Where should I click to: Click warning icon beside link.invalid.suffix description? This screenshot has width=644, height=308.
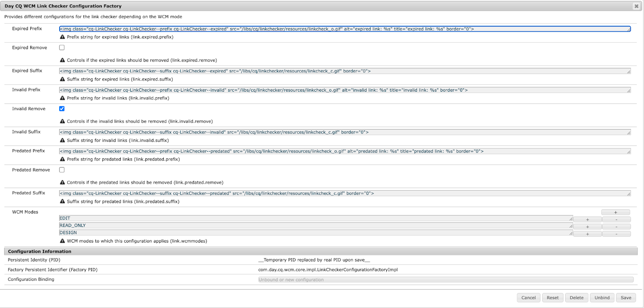coord(62,140)
